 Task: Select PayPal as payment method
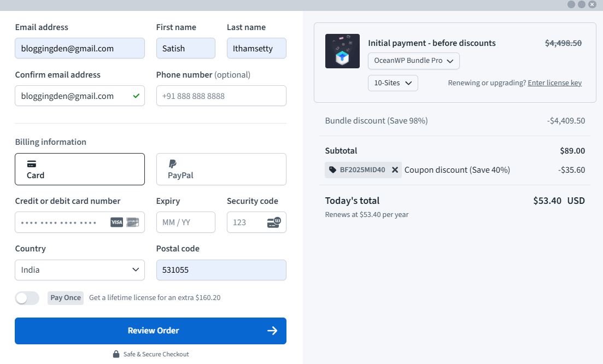221,169
